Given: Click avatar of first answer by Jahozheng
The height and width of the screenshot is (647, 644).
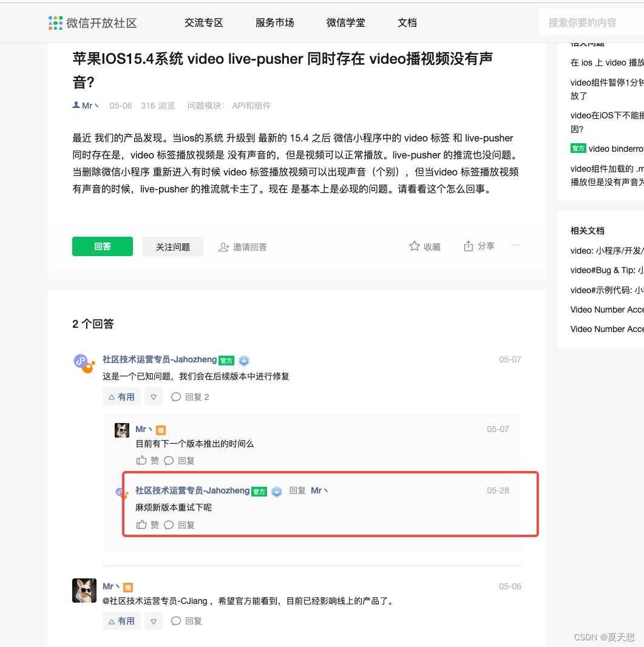Looking at the screenshot, I should (84, 363).
